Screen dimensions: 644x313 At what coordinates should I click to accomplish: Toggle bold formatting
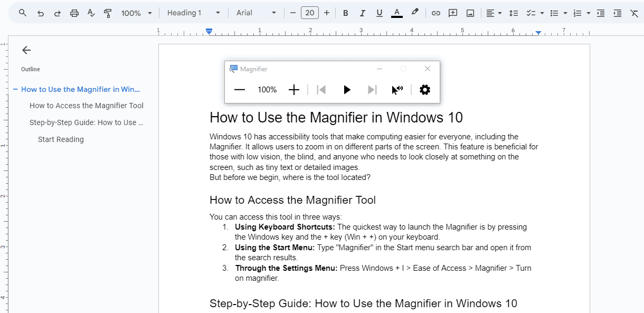(345, 13)
